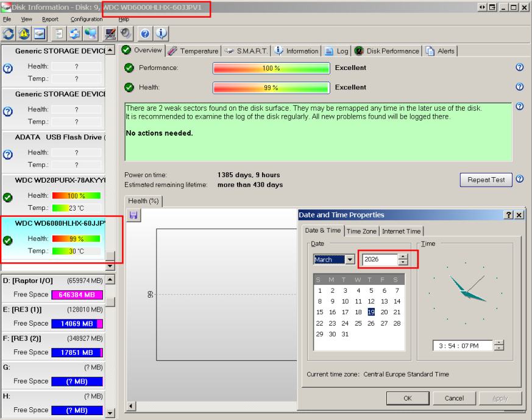Click the green check icon beside Health label
The image size is (532, 420).
tap(129, 88)
